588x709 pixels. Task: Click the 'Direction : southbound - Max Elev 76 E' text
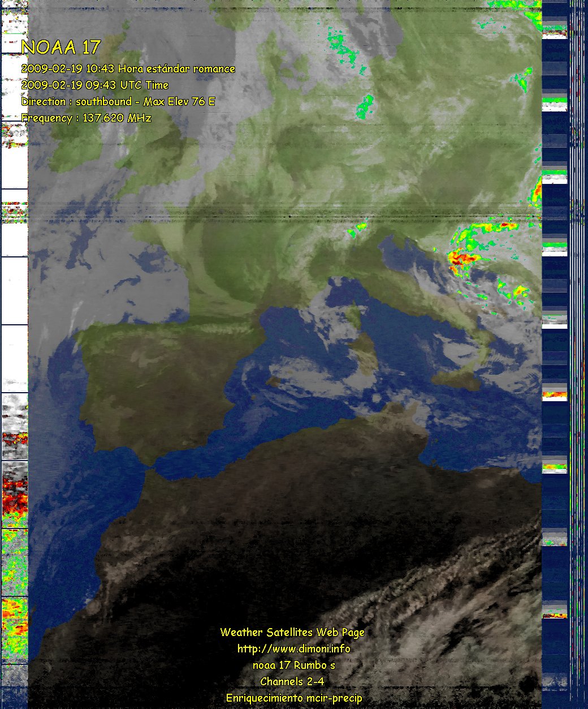coord(118,102)
